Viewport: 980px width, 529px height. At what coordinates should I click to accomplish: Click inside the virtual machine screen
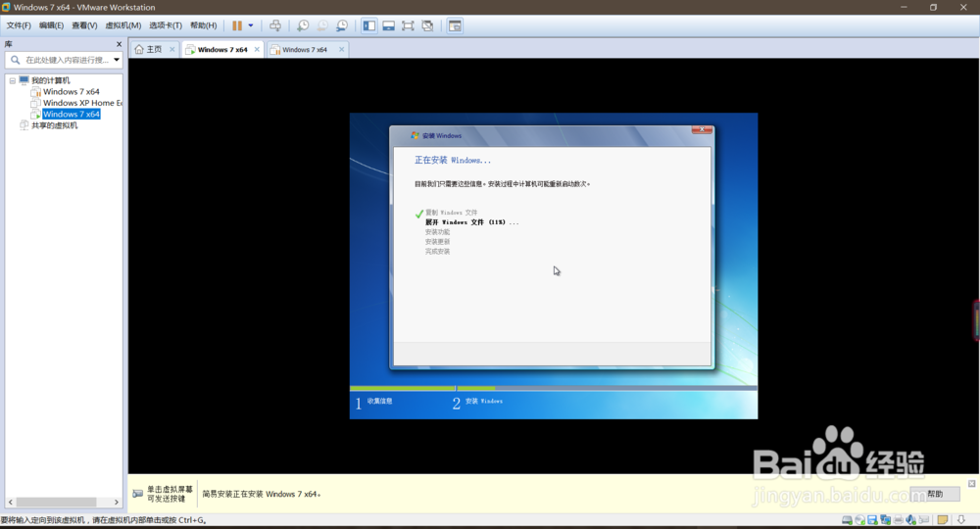(553, 265)
